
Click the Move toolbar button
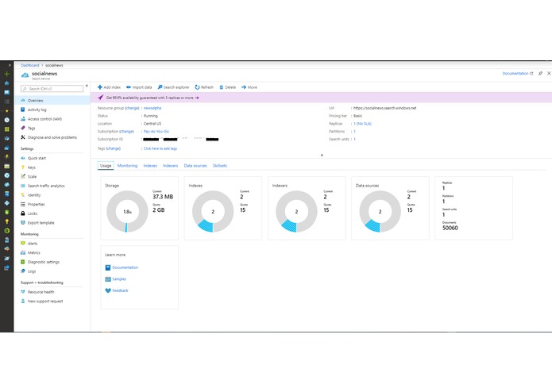249,87
